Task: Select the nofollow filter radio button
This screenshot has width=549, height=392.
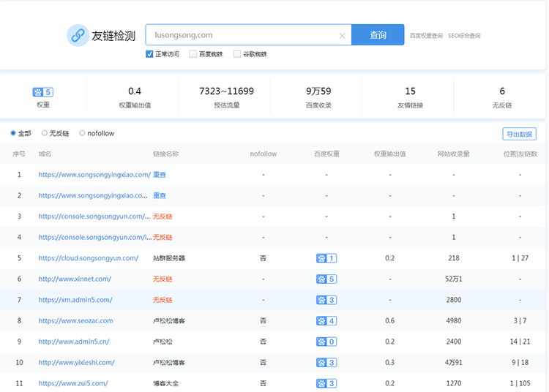Action: (82, 133)
